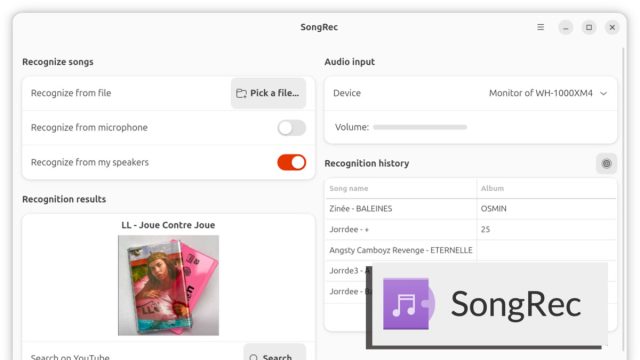The height and width of the screenshot is (360, 640).
Task: Click the recognition history round icon button
Action: (607, 164)
